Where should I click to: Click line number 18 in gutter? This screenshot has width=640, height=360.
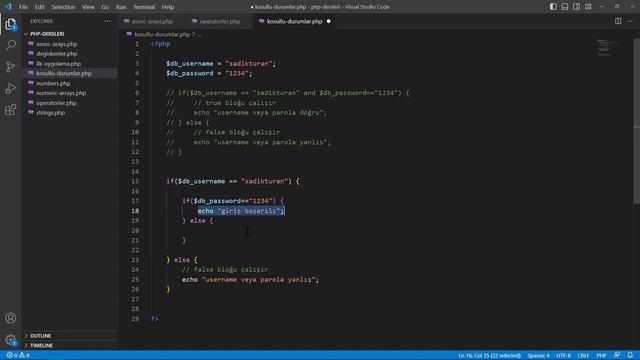[135, 211]
